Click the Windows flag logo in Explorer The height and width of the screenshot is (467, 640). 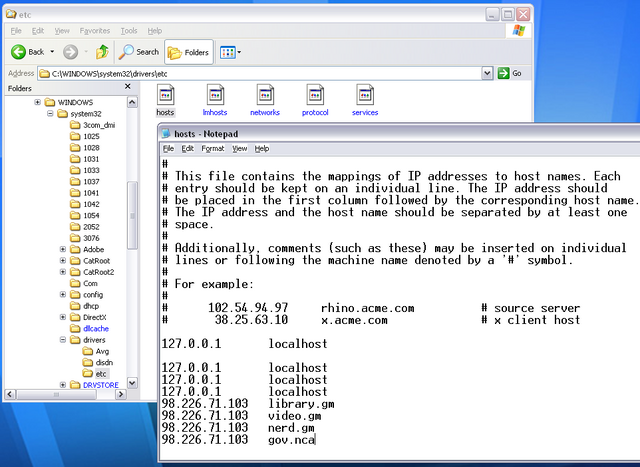(519, 31)
